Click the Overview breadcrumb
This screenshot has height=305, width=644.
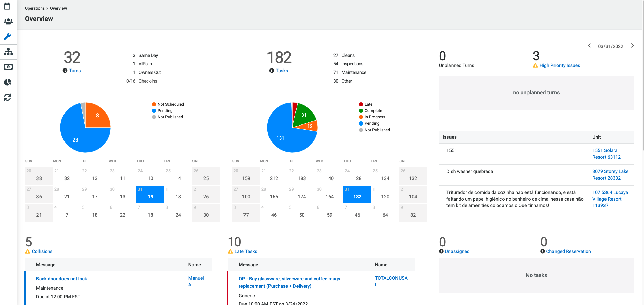(x=58, y=8)
